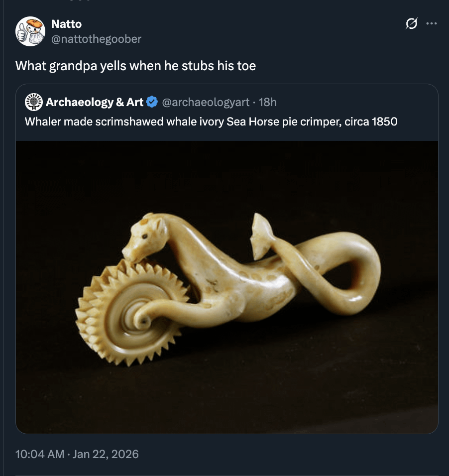Click the @nattothegoober handle
Screen dimensions: 449x476
coord(96,38)
